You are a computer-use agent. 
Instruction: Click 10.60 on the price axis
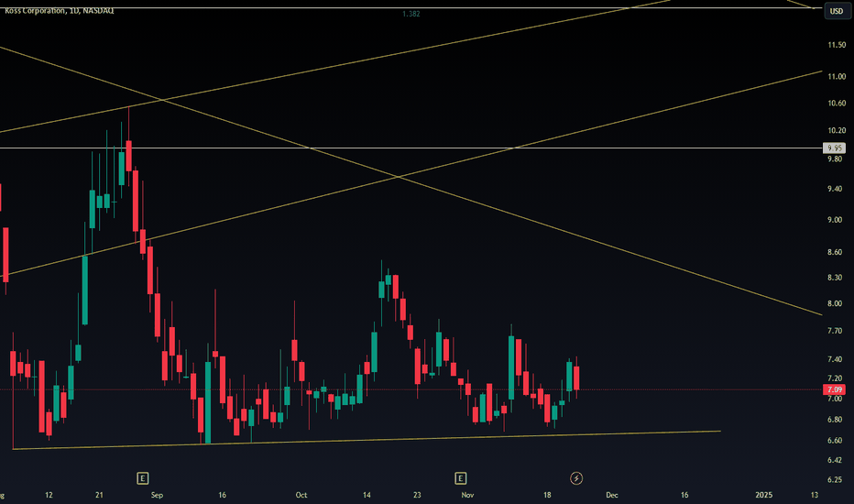[837, 103]
